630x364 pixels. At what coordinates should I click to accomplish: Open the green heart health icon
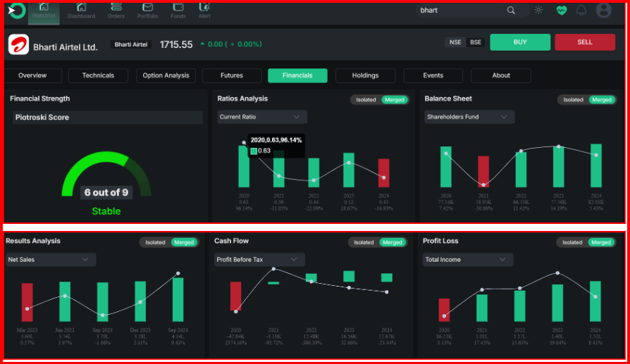(562, 11)
